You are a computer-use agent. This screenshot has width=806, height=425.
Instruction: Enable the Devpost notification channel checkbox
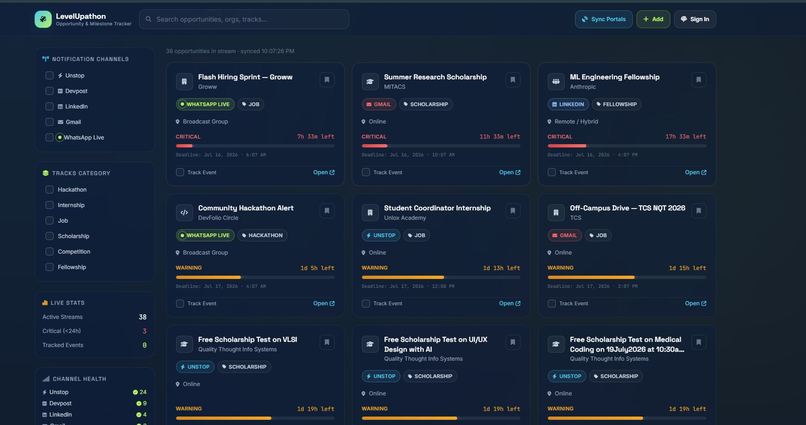point(49,91)
